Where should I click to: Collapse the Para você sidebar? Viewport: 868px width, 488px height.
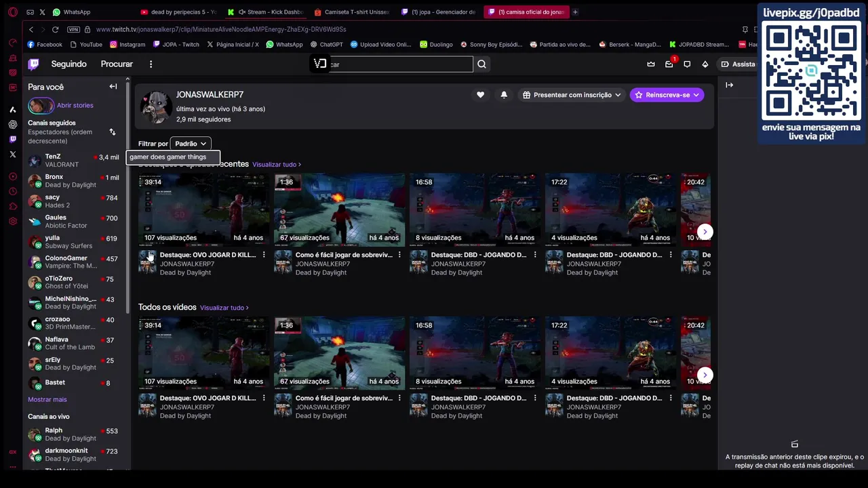coord(113,87)
